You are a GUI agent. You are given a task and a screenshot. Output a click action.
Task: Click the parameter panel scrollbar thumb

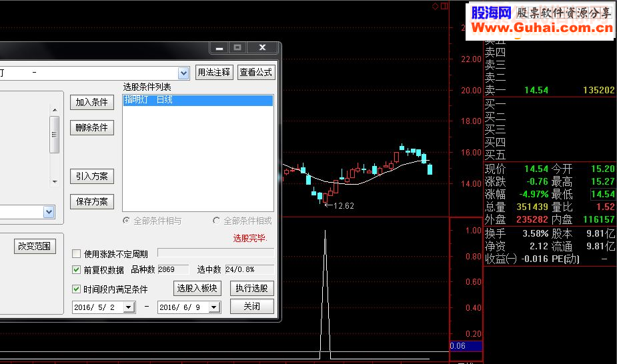click(x=55, y=135)
